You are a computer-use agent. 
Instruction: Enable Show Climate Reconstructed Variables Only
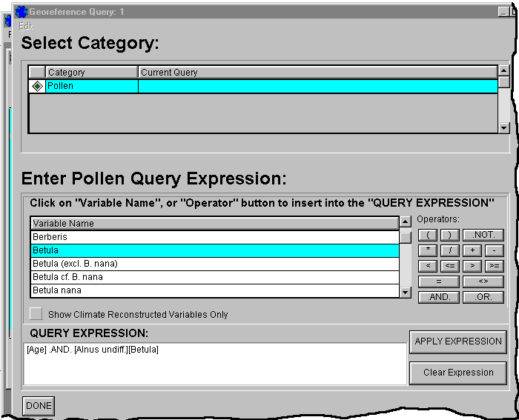pyautogui.click(x=36, y=314)
